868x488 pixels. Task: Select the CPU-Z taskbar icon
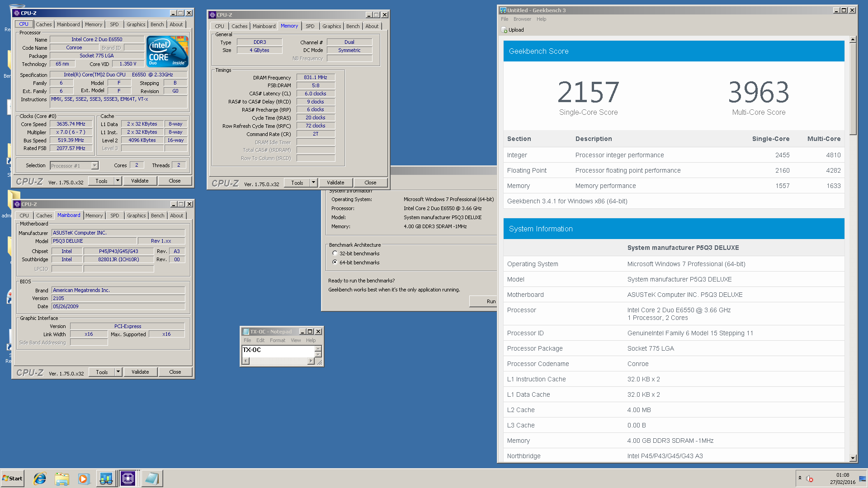pos(128,479)
